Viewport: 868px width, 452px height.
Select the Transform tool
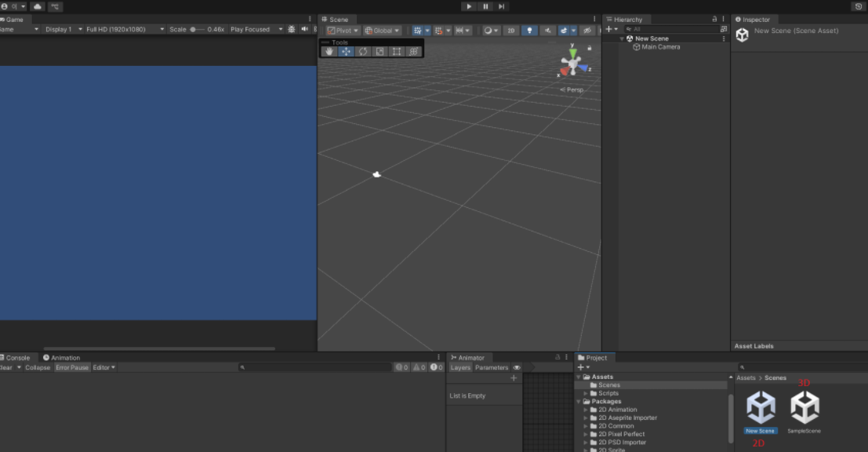pyautogui.click(x=413, y=52)
